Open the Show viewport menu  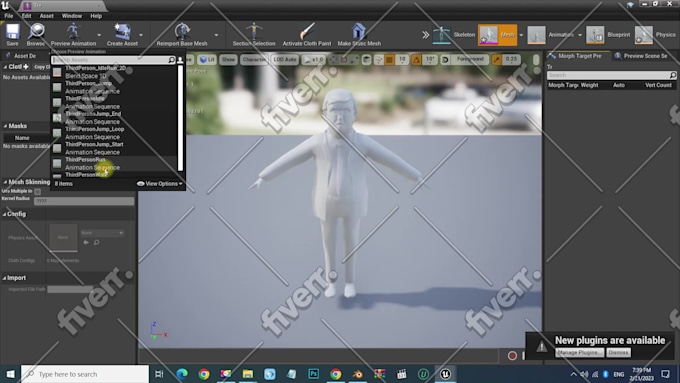pyautogui.click(x=228, y=59)
